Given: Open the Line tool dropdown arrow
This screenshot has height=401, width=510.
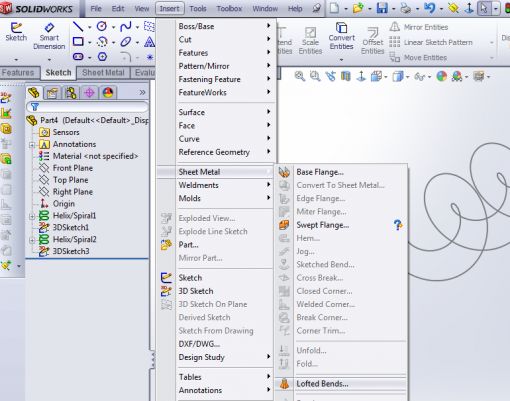Looking at the screenshot, I should 89,27.
